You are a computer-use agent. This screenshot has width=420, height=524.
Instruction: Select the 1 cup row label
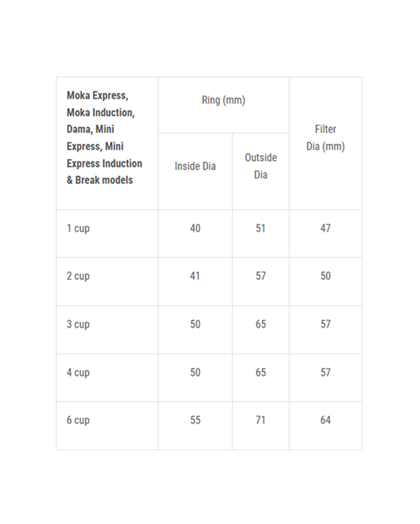pos(78,229)
